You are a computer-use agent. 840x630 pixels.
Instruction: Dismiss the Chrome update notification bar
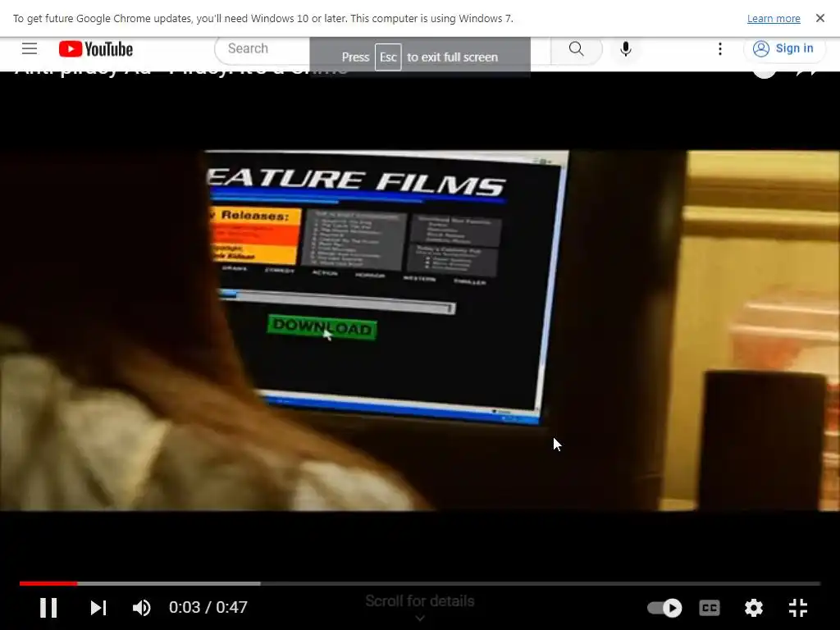(819, 18)
